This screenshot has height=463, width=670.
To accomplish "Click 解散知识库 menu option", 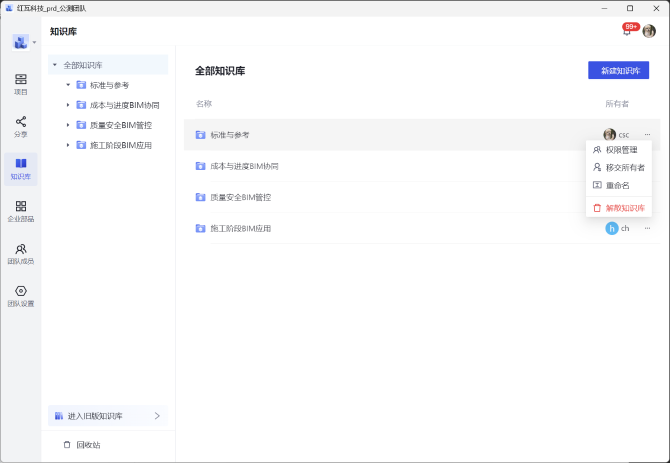I will (x=620, y=208).
